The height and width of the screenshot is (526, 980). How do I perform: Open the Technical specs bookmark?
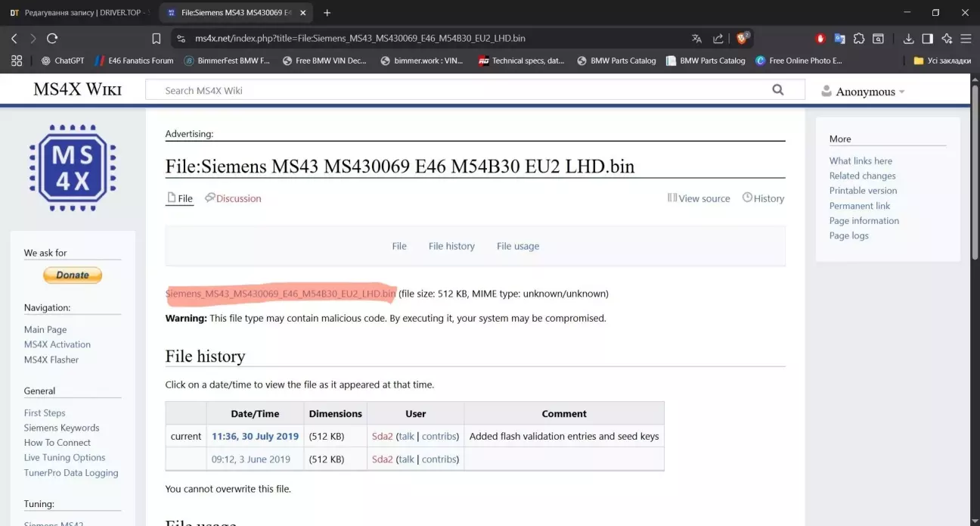(522, 61)
